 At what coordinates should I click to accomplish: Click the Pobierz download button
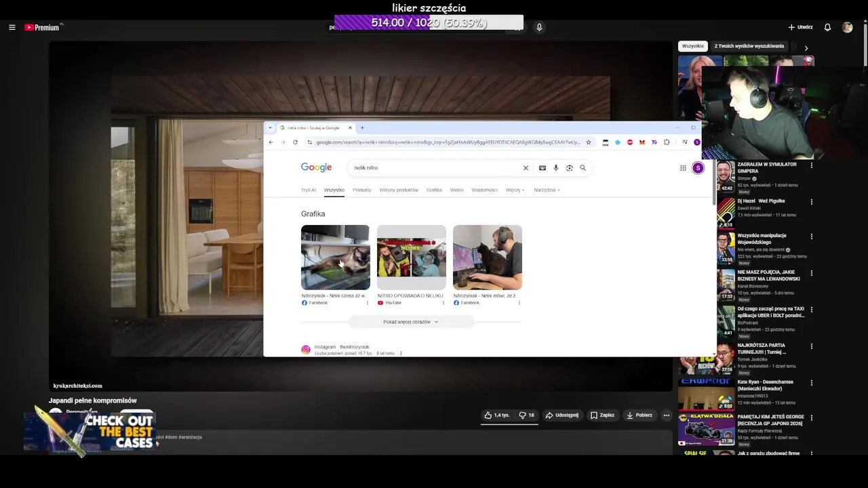point(639,415)
